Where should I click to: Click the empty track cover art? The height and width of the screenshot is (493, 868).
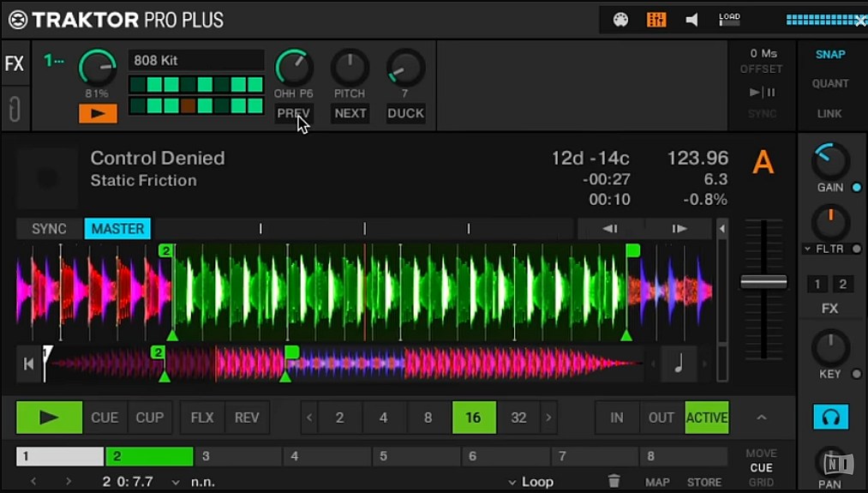pos(47,177)
